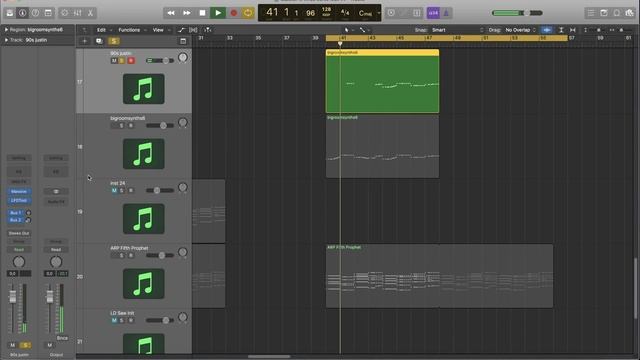Screen dimensions: 640x360
Task: Enable record on 90s justin track
Action: pyautogui.click(x=131, y=60)
